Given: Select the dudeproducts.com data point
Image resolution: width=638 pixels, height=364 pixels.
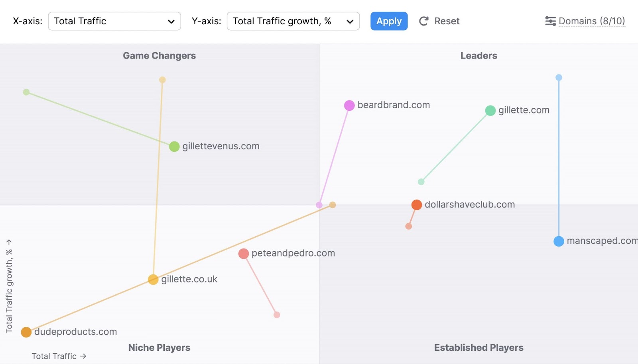Looking at the screenshot, I should pos(26,332).
